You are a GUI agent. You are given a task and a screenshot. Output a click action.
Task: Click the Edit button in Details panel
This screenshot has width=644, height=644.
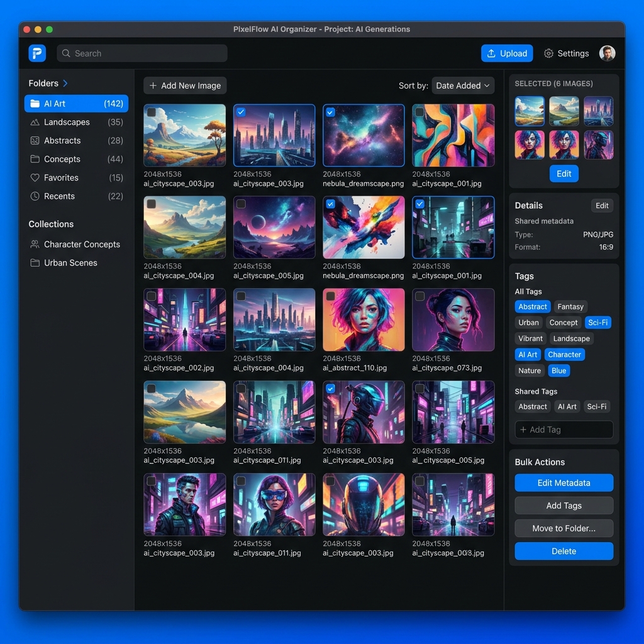[x=602, y=206]
